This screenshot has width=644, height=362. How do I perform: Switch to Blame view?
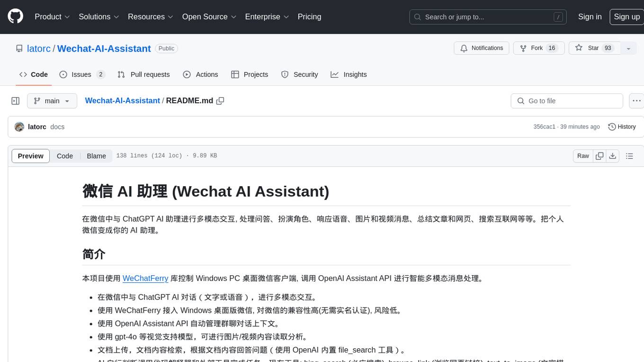pos(96,156)
